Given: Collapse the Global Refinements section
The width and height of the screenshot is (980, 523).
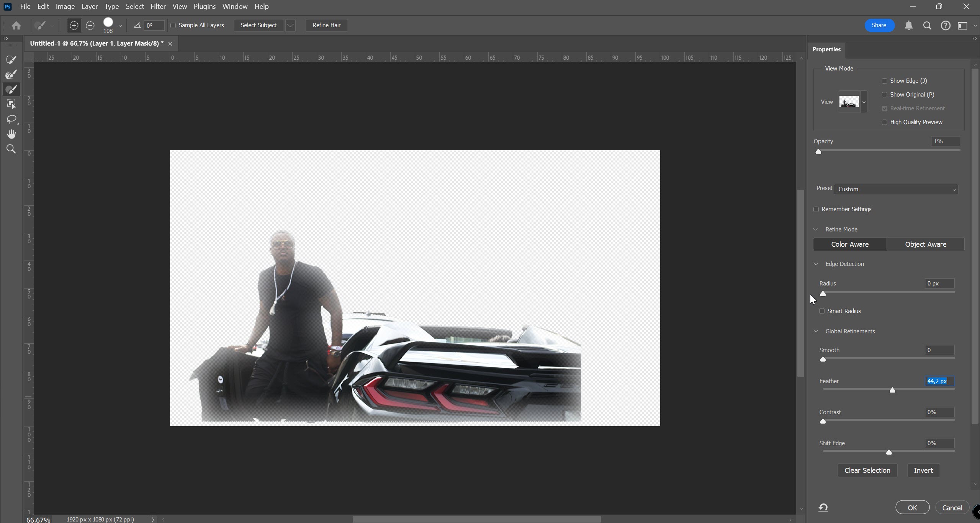Looking at the screenshot, I should (x=816, y=331).
